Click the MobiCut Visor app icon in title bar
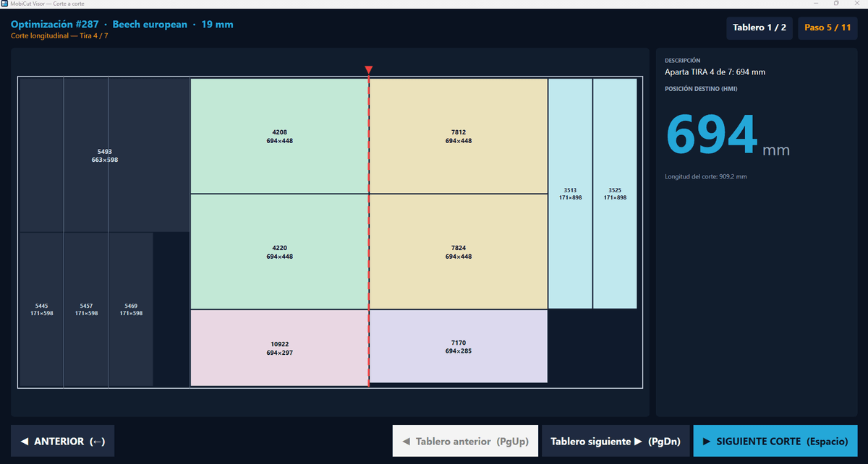The image size is (868, 464). tap(5, 4)
